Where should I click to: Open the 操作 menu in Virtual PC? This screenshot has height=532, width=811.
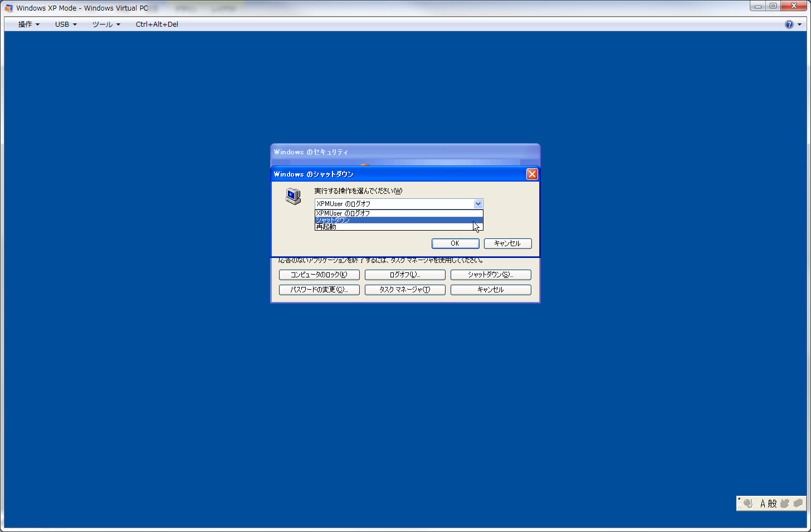28,24
